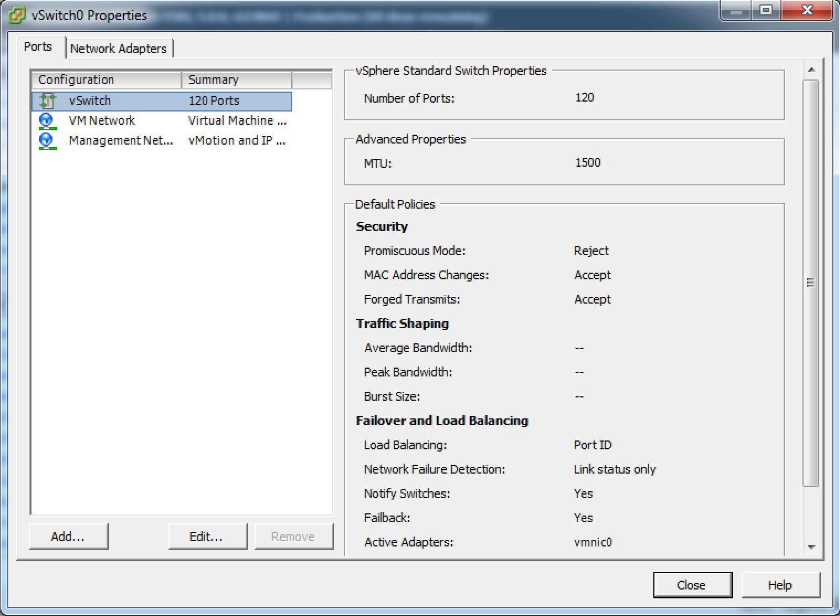Close the window using the title bar X
This screenshot has height=616, width=840.
pyautogui.click(x=807, y=10)
